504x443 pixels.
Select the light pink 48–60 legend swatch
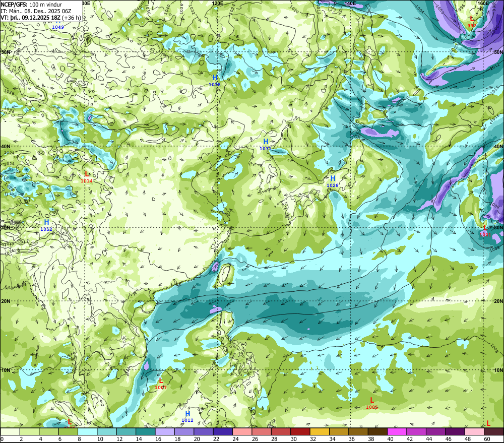474,431
